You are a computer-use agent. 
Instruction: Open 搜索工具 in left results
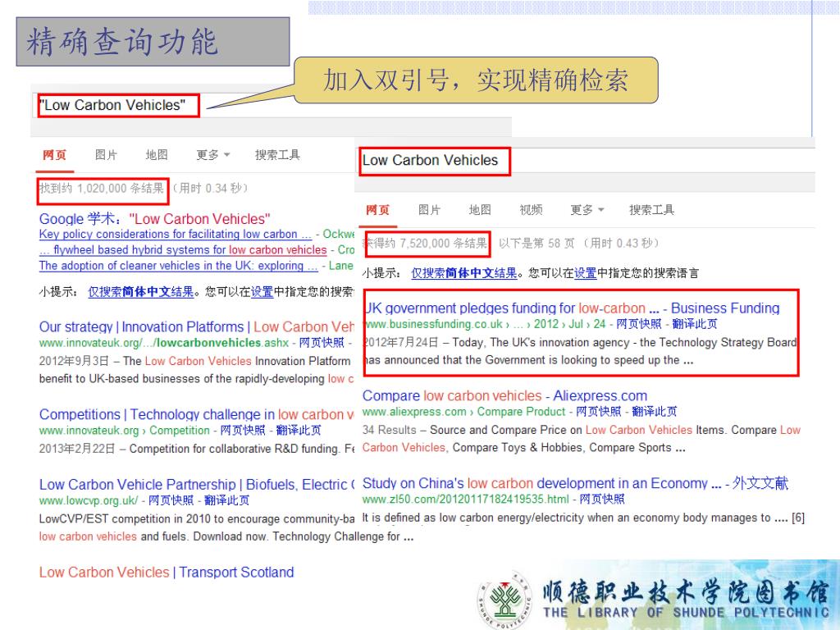(277, 155)
